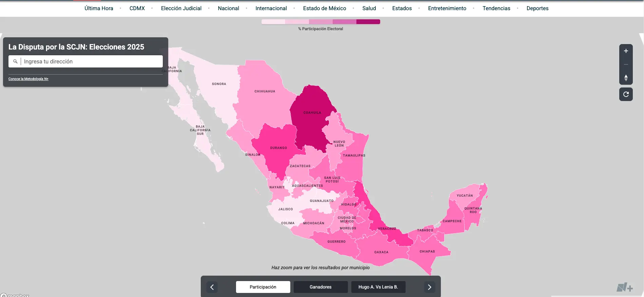
Task: Click the map zoom out minus button
Action: [626, 64]
